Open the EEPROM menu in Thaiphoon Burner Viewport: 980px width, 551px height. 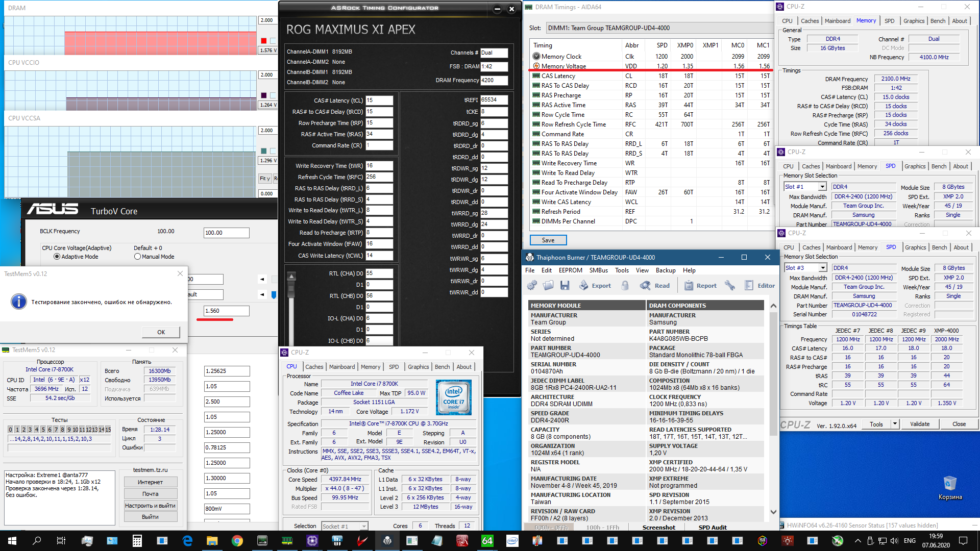(x=570, y=270)
